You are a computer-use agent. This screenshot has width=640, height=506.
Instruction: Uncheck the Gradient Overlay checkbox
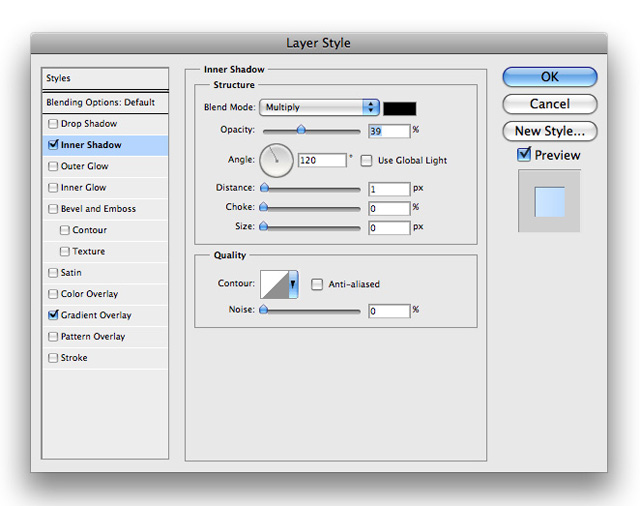(x=53, y=315)
